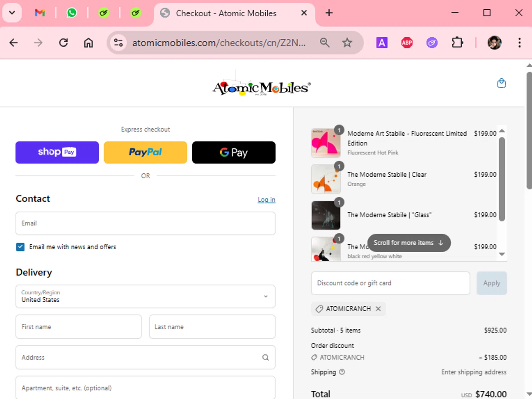Viewport: 532px width, 399px height.
Task: Focus the Apartment, suite field
Action: 145,388
